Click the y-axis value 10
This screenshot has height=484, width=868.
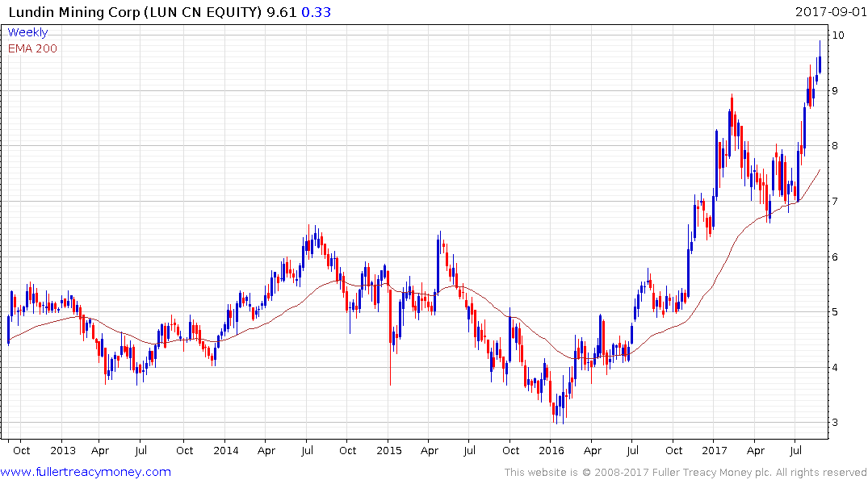(838, 35)
